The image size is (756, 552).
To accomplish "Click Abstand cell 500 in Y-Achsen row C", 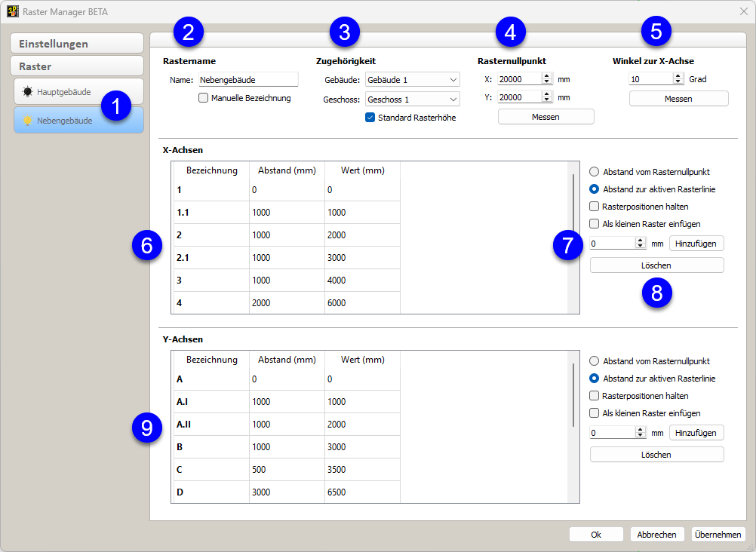I will [x=287, y=470].
